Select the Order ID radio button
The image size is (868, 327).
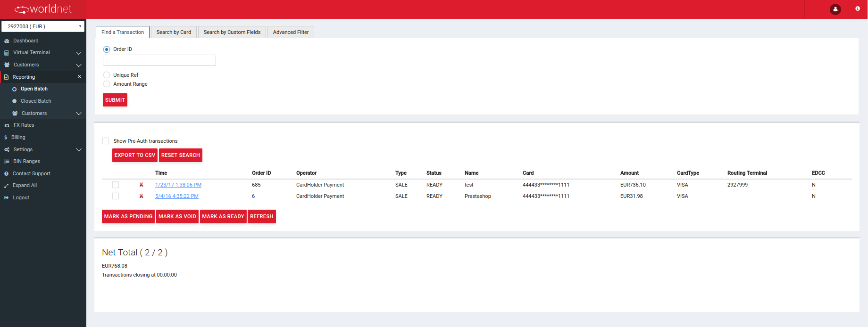coord(107,49)
